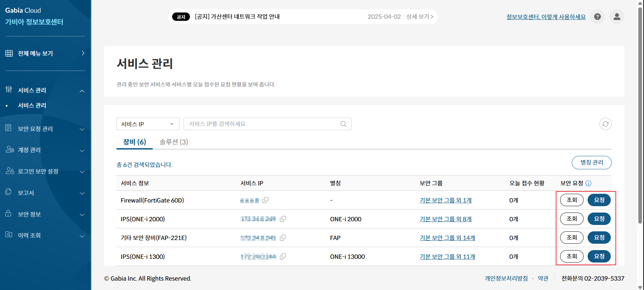Expand the 보안 요청 관리 menu

pyautogui.click(x=45, y=129)
